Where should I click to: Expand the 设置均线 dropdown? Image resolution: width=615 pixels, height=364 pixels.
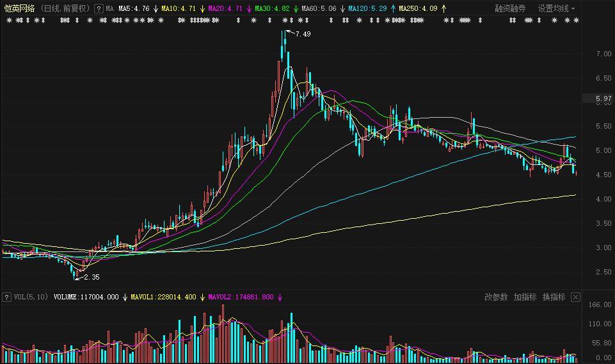point(556,8)
